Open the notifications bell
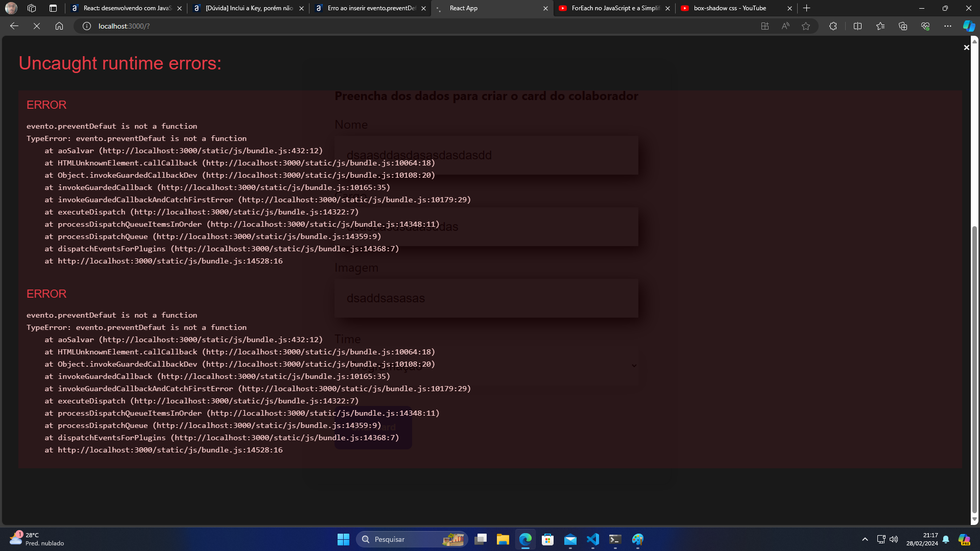This screenshot has width=980, height=551. coord(946,539)
